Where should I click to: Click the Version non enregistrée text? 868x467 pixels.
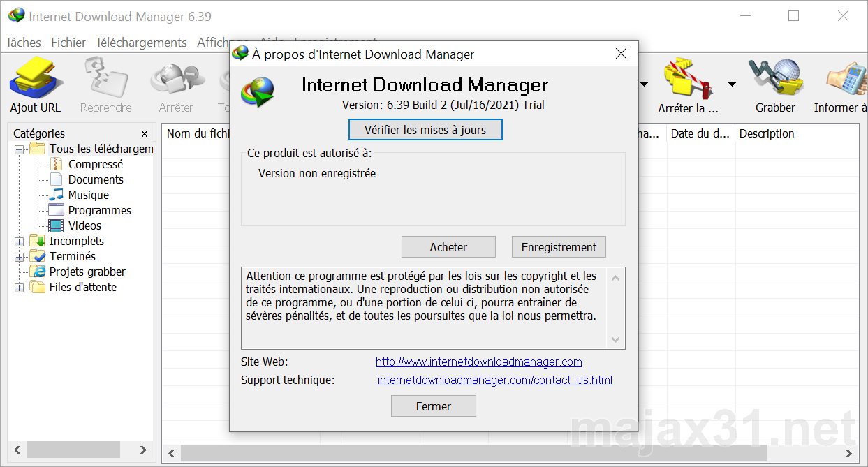[x=317, y=173]
